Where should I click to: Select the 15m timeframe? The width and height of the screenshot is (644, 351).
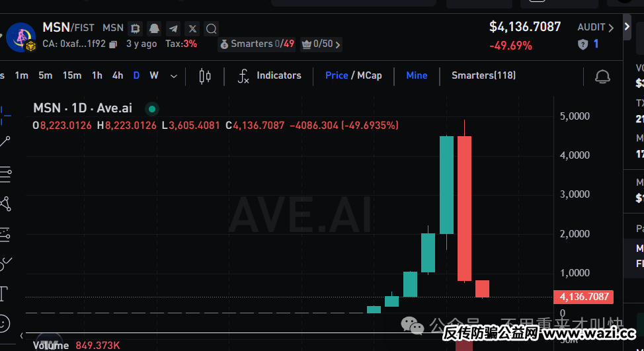pos(72,75)
